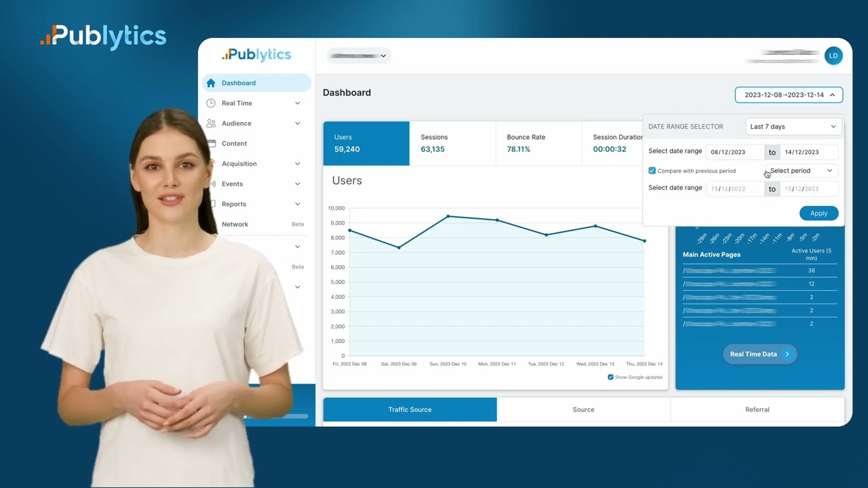The height and width of the screenshot is (488, 868).
Task: Select the Users metric tab
Action: tap(366, 143)
